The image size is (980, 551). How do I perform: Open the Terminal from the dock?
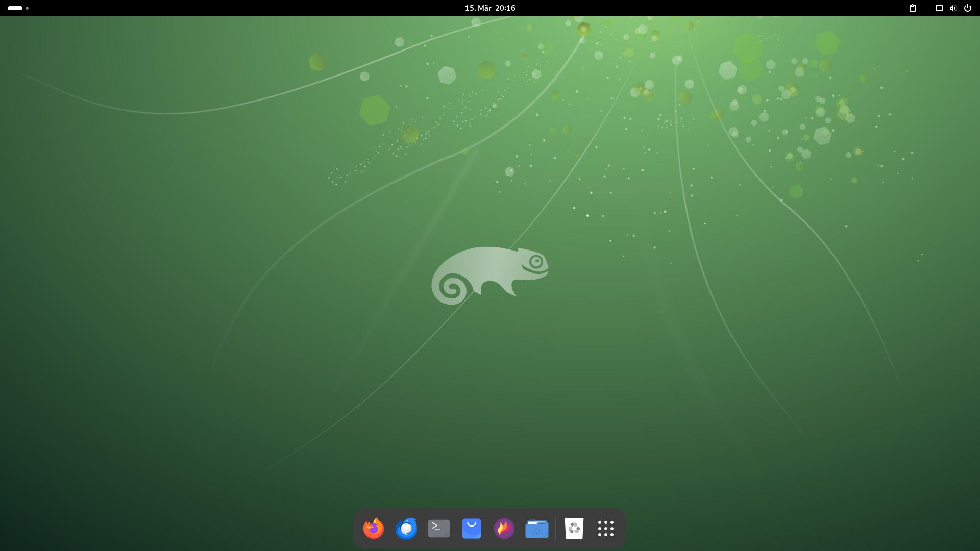pos(439,529)
